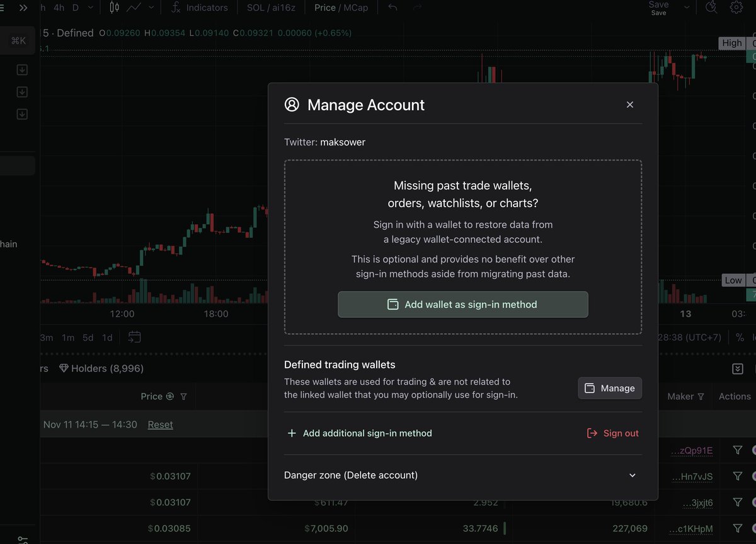Select the D timeframe
Image resolution: width=756 pixels, height=544 pixels.
76,8
